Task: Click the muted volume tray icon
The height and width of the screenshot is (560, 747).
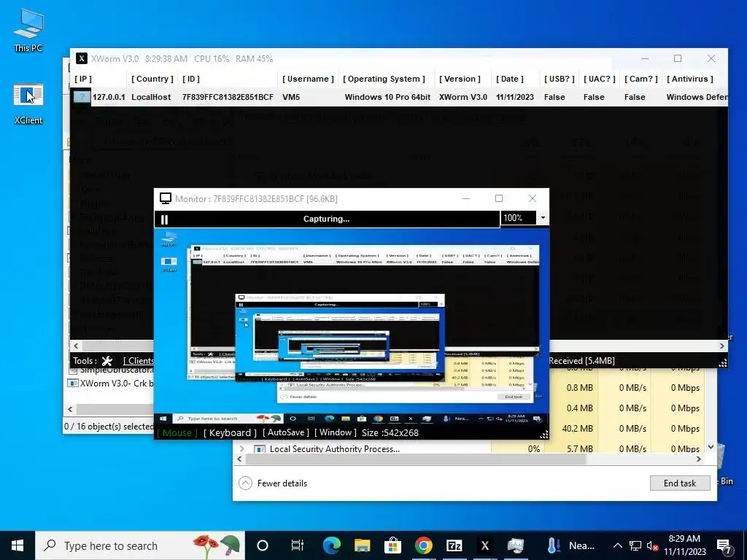Action: pyautogui.click(x=652, y=545)
